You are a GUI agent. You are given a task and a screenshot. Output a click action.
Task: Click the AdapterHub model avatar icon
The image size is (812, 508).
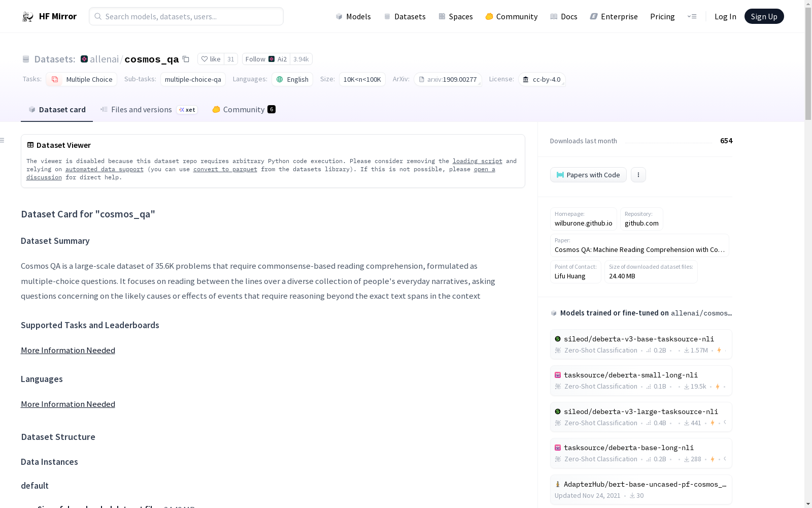click(x=558, y=484)
